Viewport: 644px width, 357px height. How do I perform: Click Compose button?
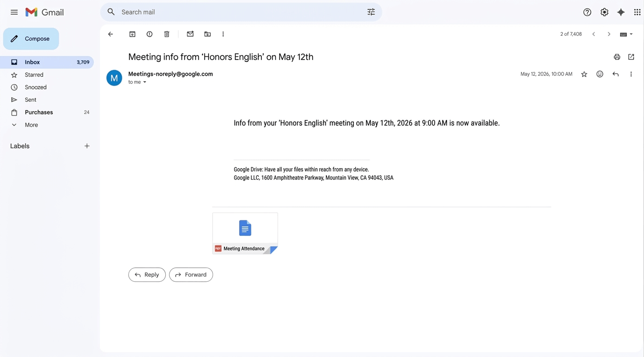31,39
